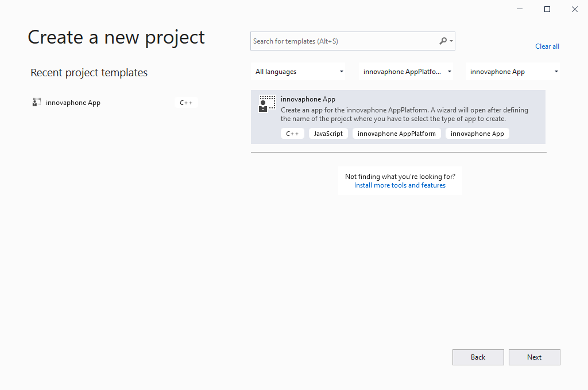Expand the search options arrow

point(452,41)
